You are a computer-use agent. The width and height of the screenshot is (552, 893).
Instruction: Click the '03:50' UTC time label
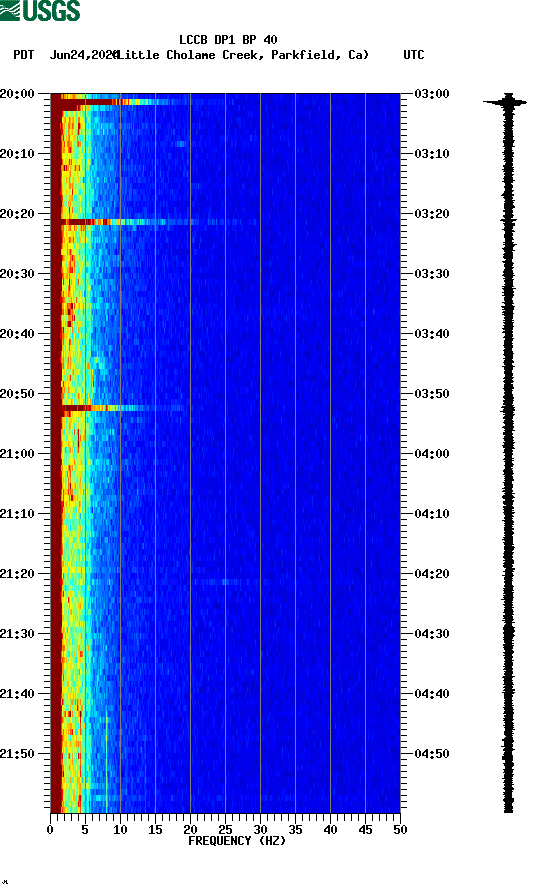(432, 394)
